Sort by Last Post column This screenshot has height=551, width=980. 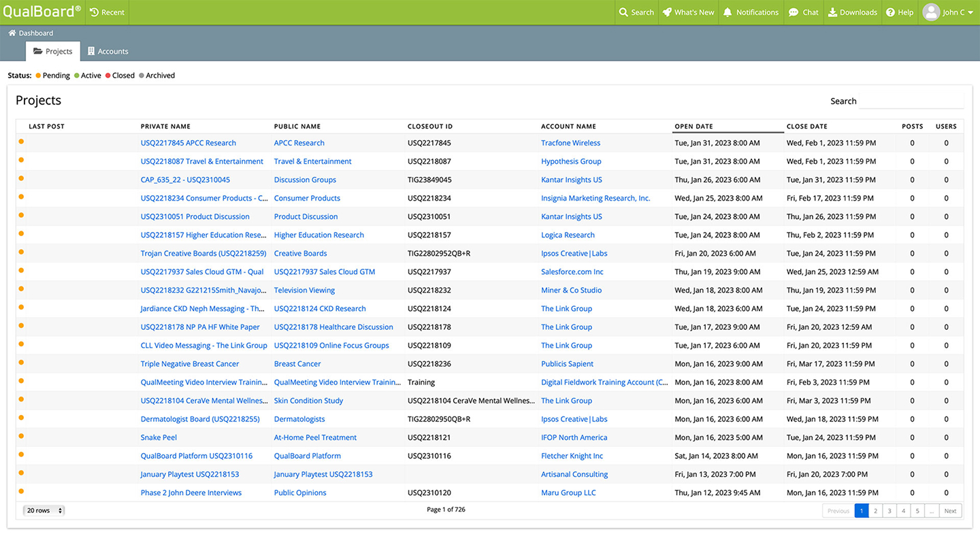point(46,127)
